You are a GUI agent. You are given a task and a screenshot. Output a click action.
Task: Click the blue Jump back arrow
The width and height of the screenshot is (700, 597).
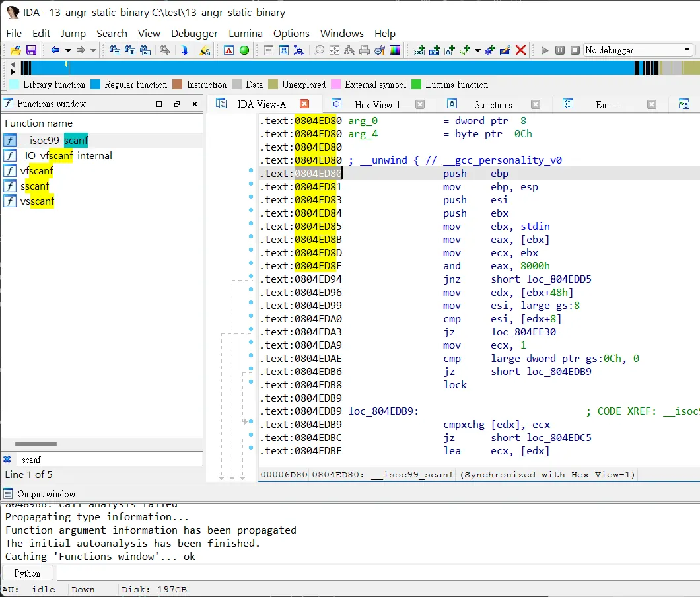tap(55, 50)
